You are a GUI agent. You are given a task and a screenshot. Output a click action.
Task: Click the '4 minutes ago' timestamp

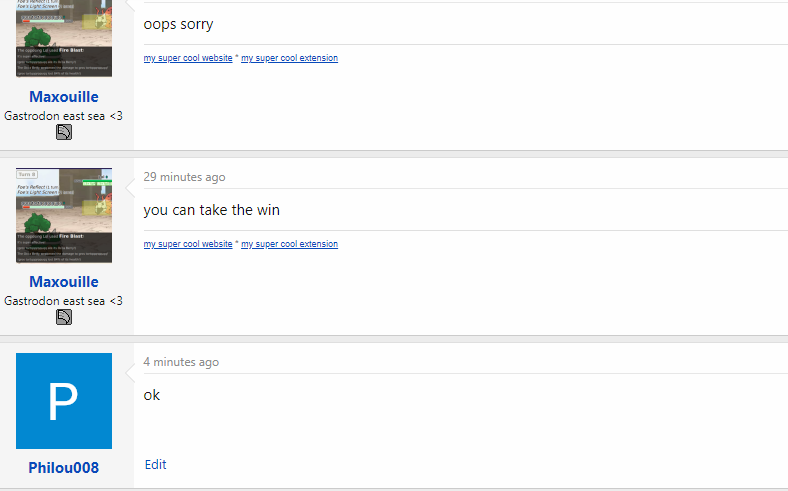(181, 362)
